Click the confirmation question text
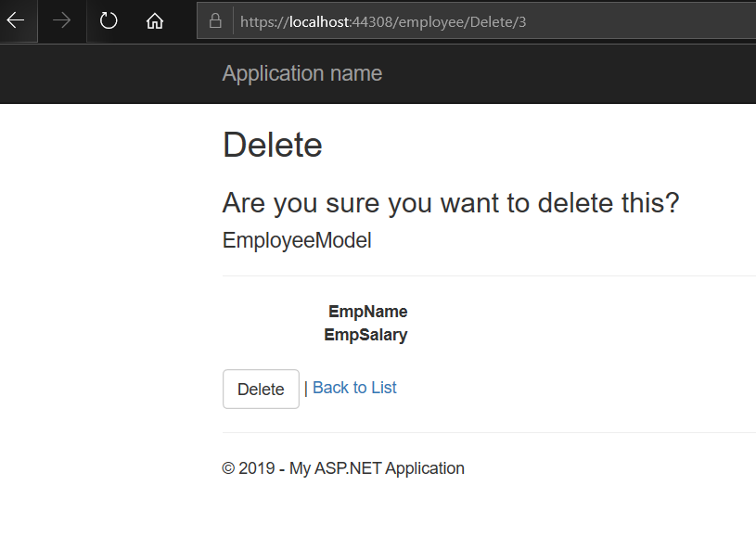Image resolution: width=756 pixels, height=537 pixels. (x=450, y=202)
